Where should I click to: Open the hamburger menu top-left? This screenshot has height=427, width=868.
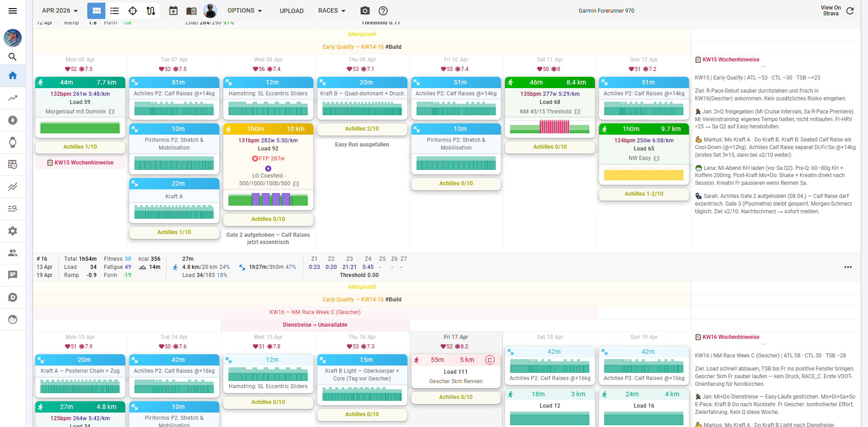pos(13,10)
